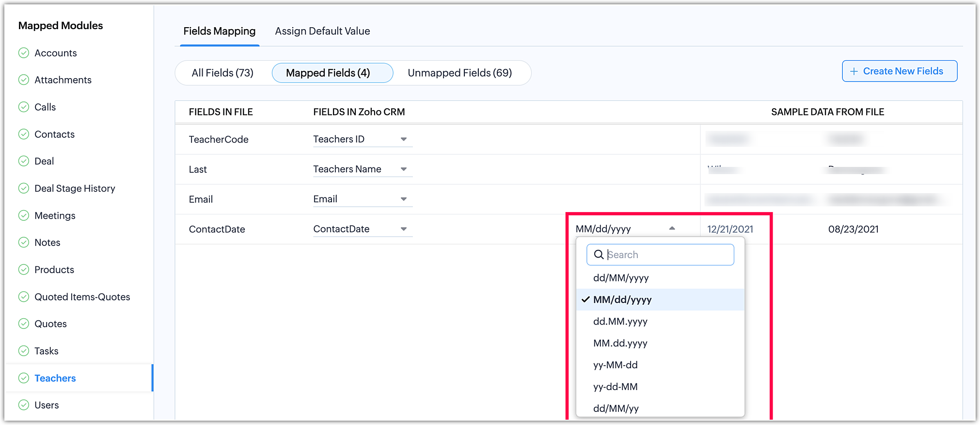
Task: Click the plus icon in Create New Fields
Action: click(854, 71)
